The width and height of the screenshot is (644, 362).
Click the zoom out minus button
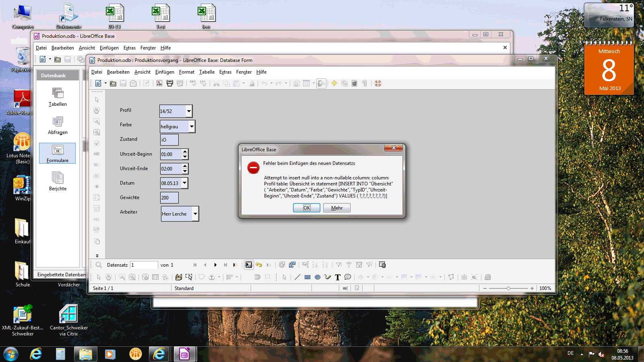tap(485, 288)
